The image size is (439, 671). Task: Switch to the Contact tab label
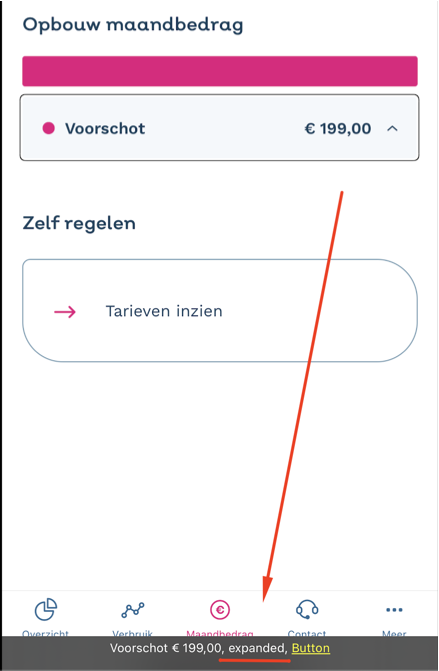[307, 633]
